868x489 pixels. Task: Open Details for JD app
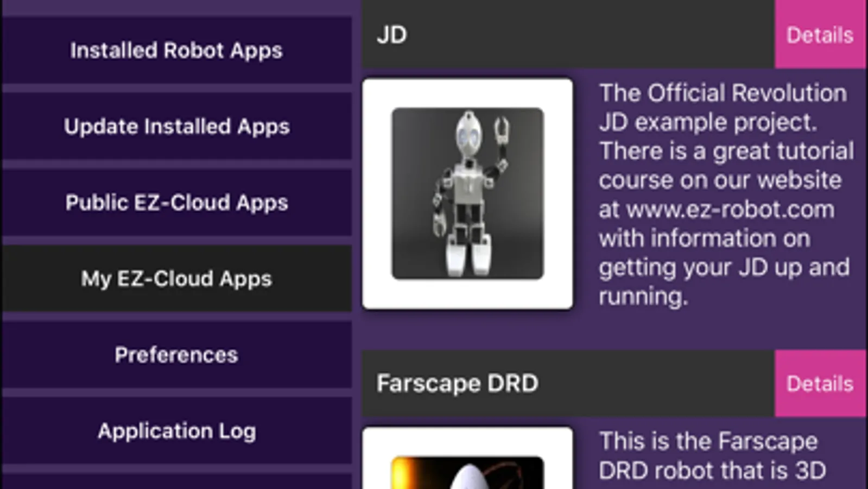(x=820, y=34)
